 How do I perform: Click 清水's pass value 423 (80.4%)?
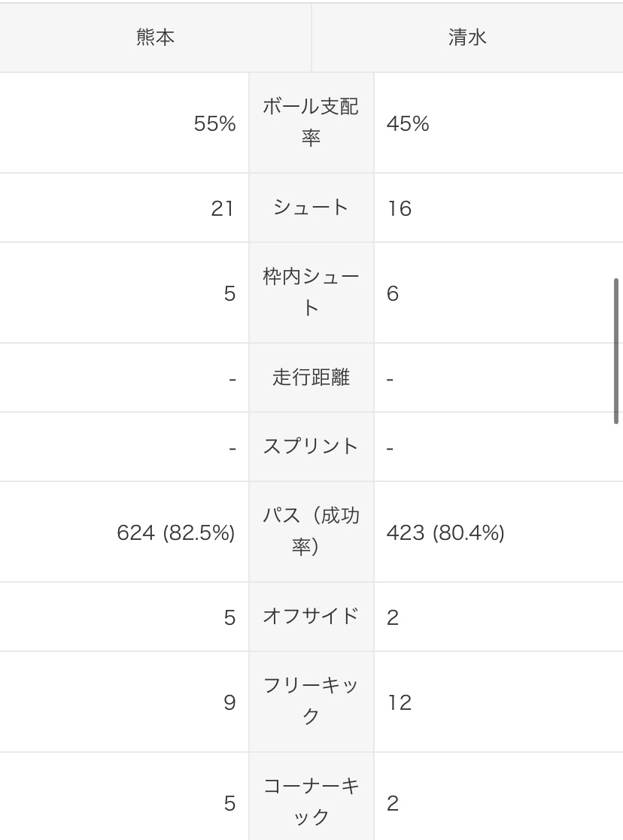[x=445, y=533]
